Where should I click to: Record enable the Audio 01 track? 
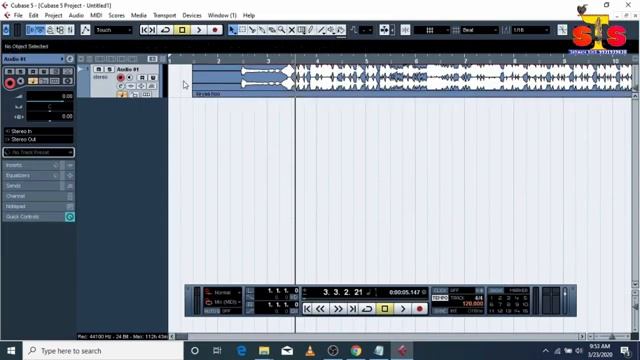tap(120, 78)
